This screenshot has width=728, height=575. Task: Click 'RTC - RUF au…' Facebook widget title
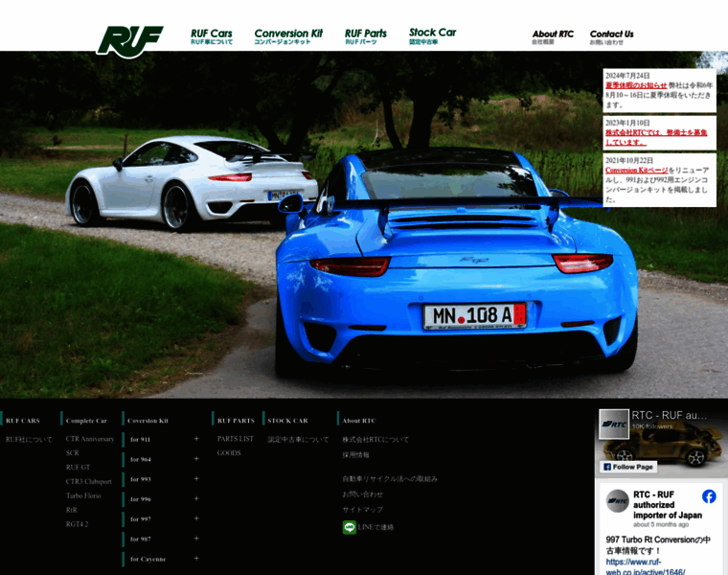669,415
